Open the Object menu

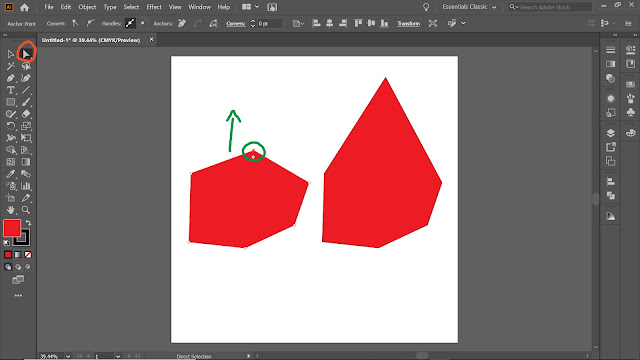pyautogui.click(x=87, y=7)
